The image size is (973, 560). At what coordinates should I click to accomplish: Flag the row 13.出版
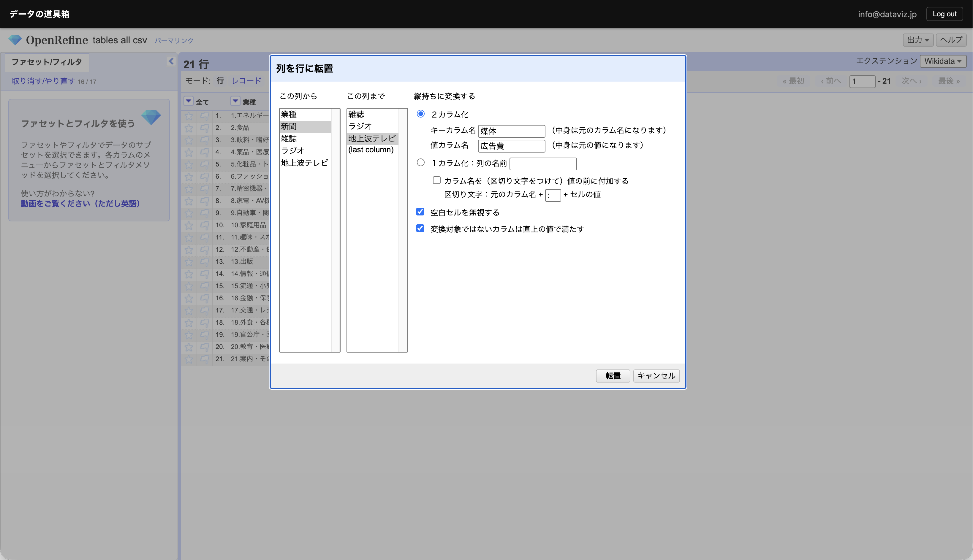pyautogui.click(x=204, y=262)
